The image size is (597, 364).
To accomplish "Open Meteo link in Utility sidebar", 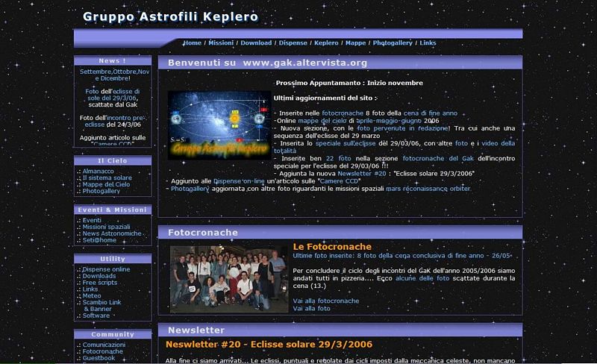I will [92, 296].
